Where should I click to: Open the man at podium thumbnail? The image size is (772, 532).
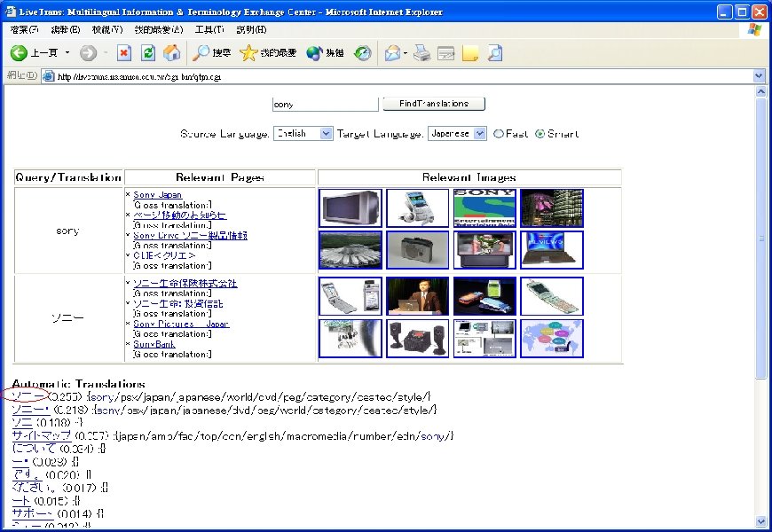pyautogui.click(x=418, y=296)
